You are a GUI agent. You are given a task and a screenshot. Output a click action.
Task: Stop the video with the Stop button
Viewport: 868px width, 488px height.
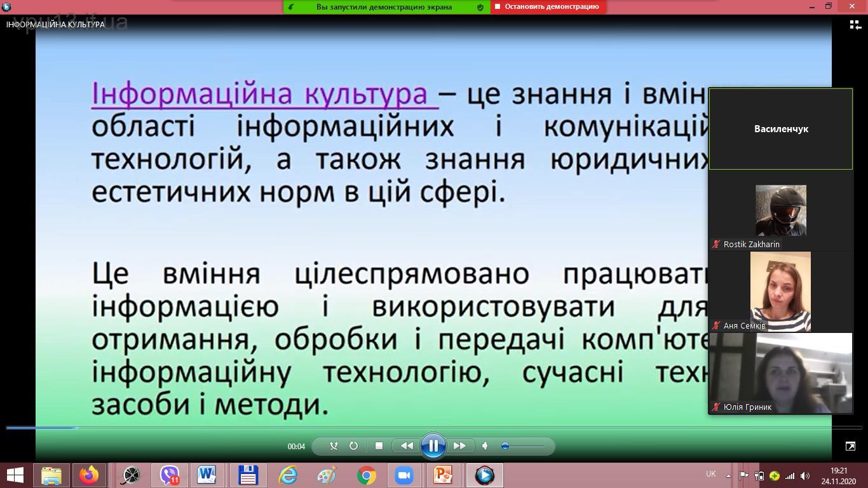coord(379,446)
